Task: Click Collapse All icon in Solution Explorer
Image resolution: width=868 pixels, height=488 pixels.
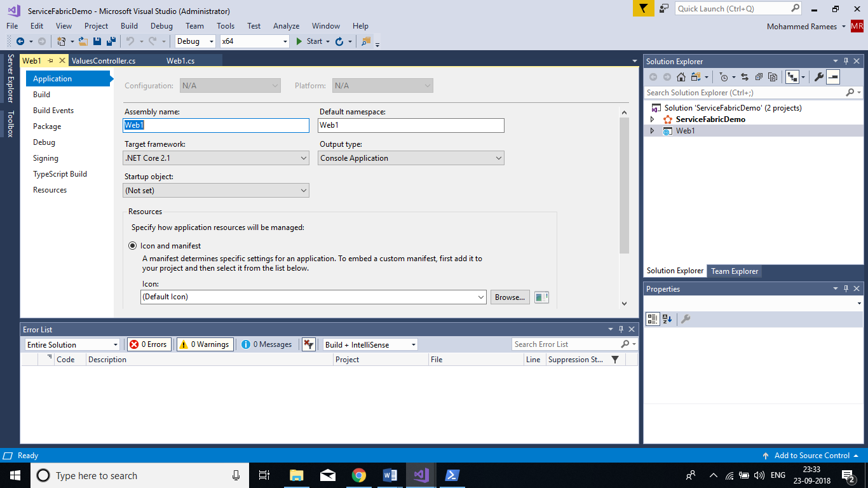Action: pyautogui.click(x=759, y=77)
